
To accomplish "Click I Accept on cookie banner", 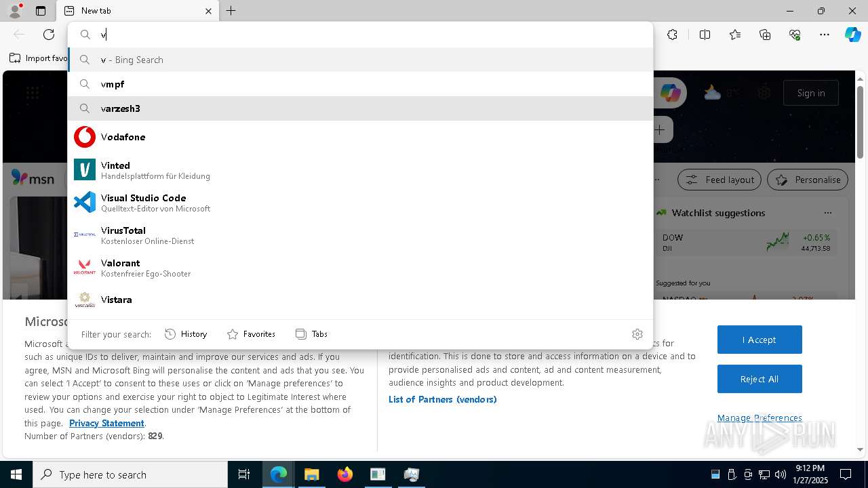I will [x=759, y=340].
